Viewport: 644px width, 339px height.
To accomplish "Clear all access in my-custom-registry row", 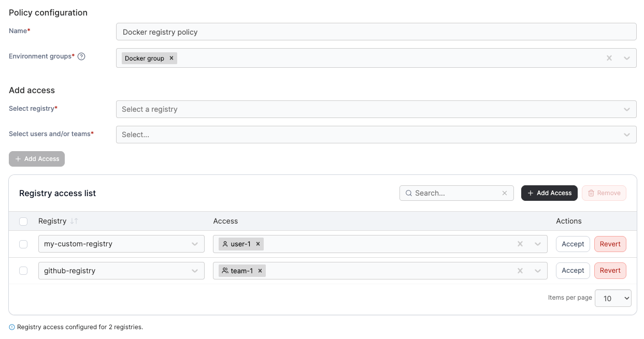I will [x=520, y=244].
